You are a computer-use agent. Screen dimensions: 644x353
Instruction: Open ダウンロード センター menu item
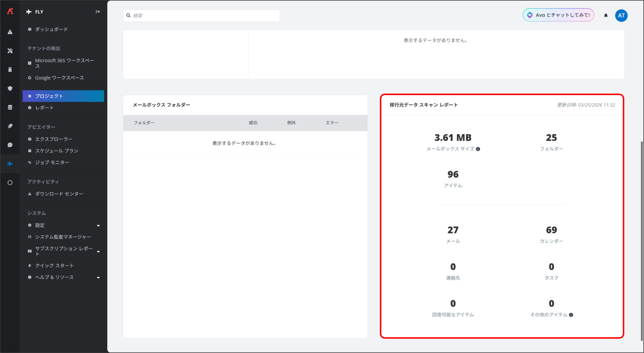[59, 194]
